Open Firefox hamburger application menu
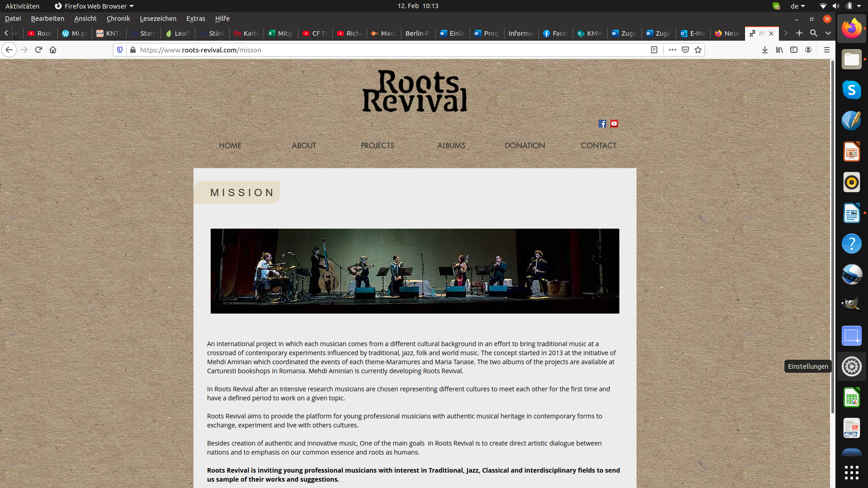The image size is (868, 488). click(826, 50)
